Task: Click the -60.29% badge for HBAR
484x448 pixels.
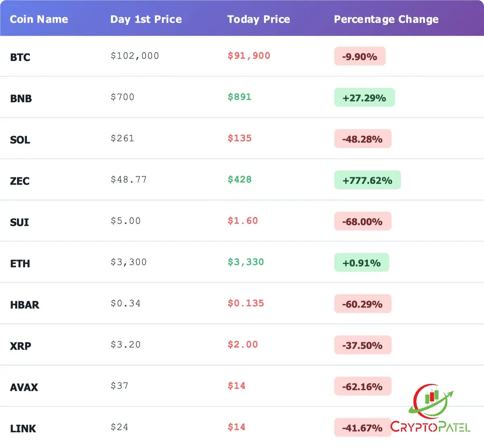Action: pyautogui.click(x=362, y=304)
